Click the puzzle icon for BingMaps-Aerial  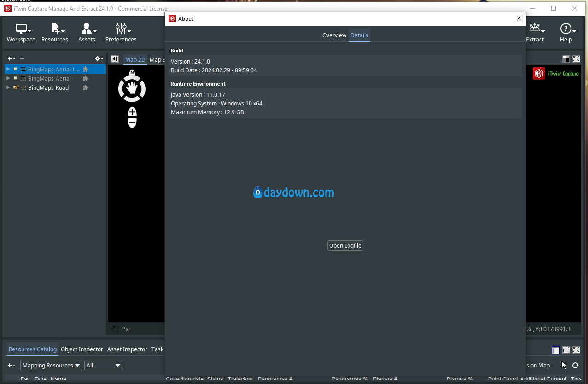(86, 78)
